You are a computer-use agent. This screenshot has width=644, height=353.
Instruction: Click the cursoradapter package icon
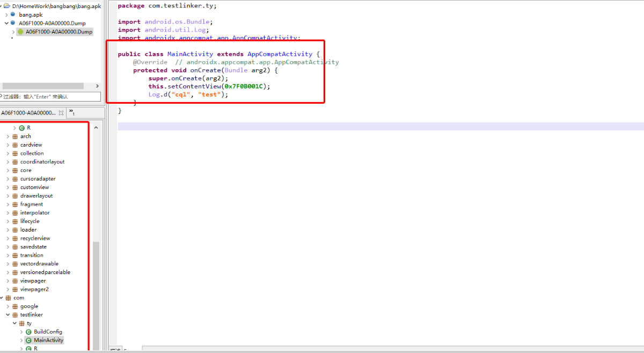coord(15,179)
